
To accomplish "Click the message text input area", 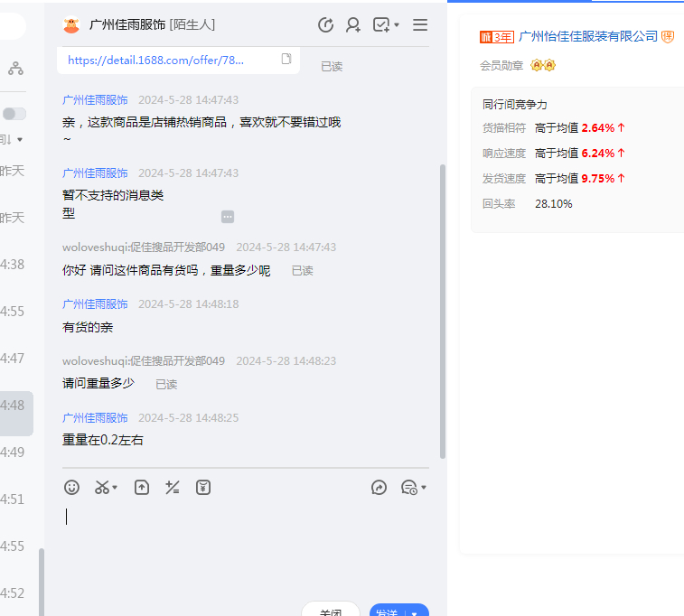I will click(x=244, y=542).
